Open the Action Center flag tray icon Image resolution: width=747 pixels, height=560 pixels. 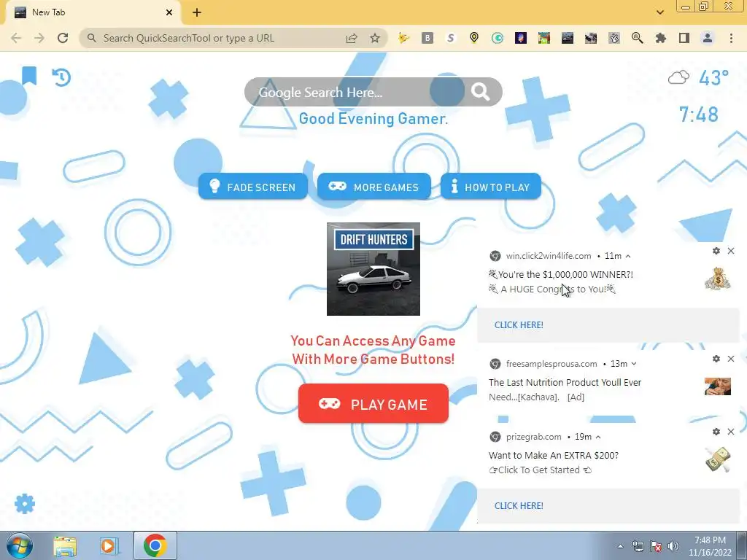coord(656,547)
